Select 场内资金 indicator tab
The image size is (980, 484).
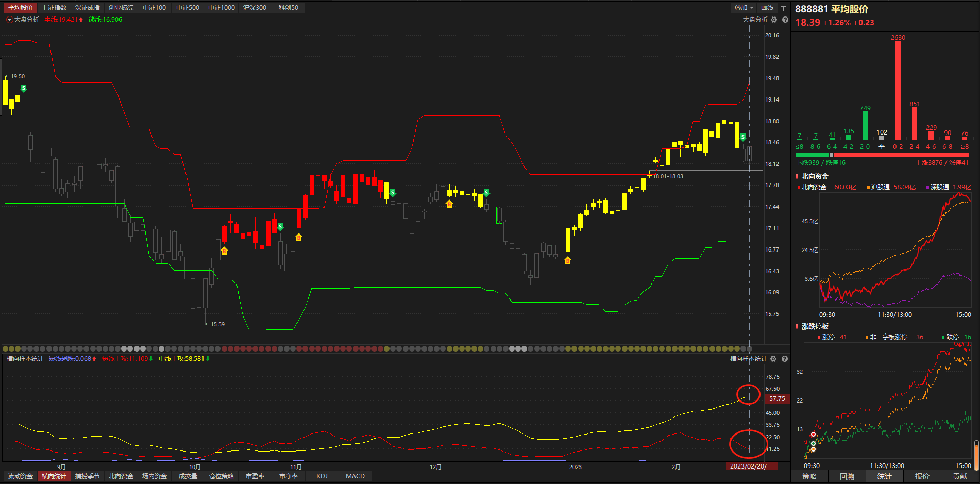155,476
